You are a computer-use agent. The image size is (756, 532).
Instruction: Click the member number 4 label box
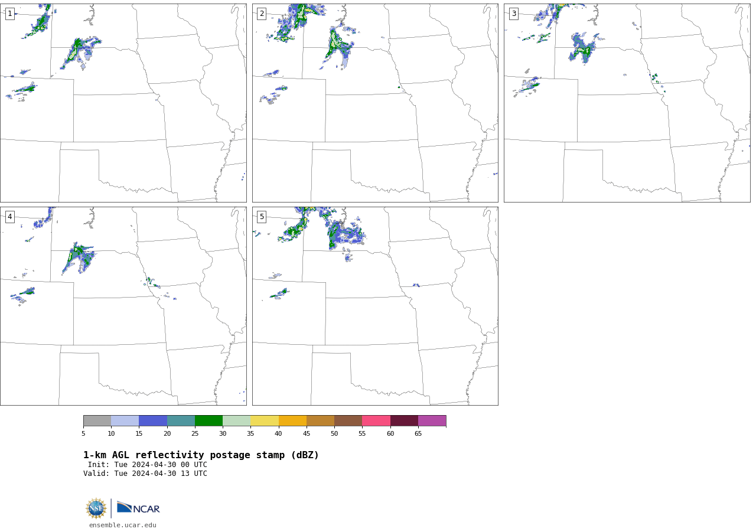click(x=9, y=217)
